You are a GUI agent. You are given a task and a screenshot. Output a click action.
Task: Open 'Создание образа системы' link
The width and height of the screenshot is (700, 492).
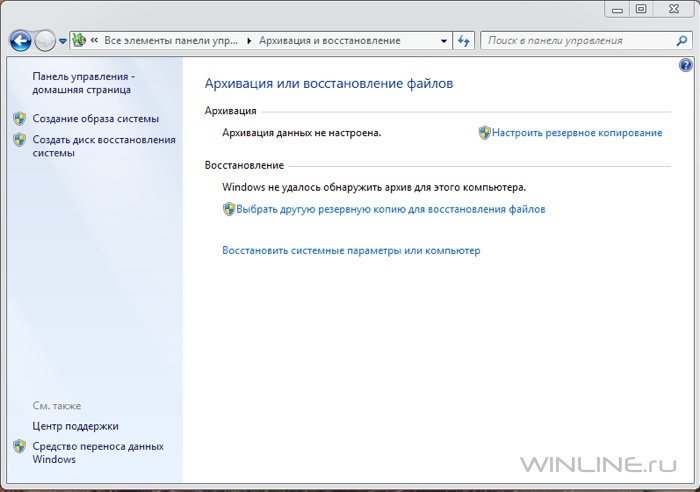click(x=96, y=119)
